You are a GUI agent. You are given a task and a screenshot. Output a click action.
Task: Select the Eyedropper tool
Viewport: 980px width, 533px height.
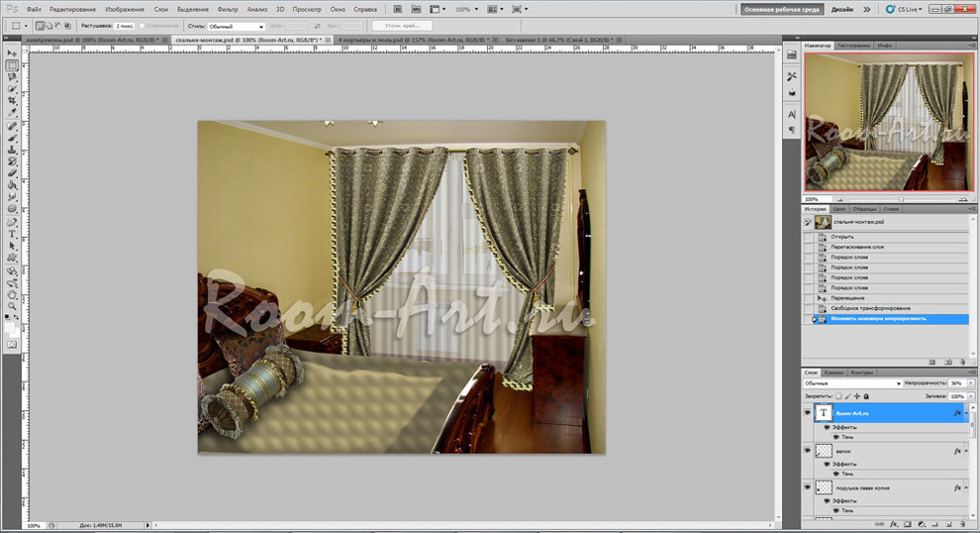[x=12, y=113]
